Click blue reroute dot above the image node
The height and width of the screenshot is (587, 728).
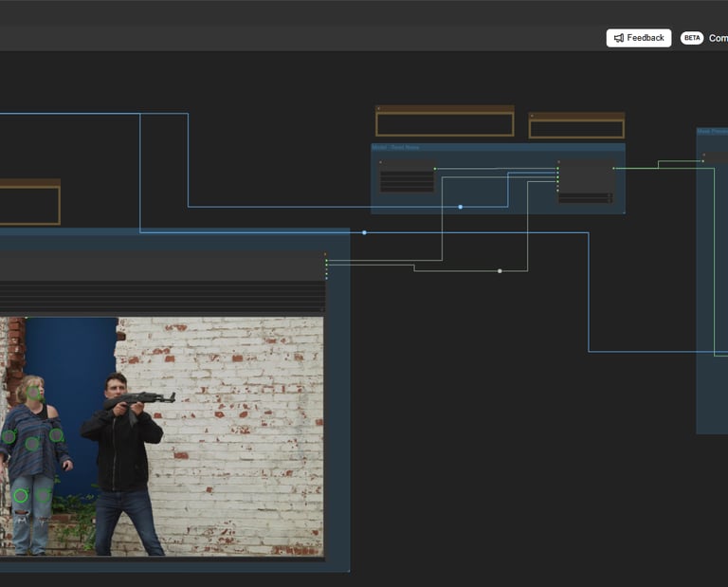click(x=364, y=232)
